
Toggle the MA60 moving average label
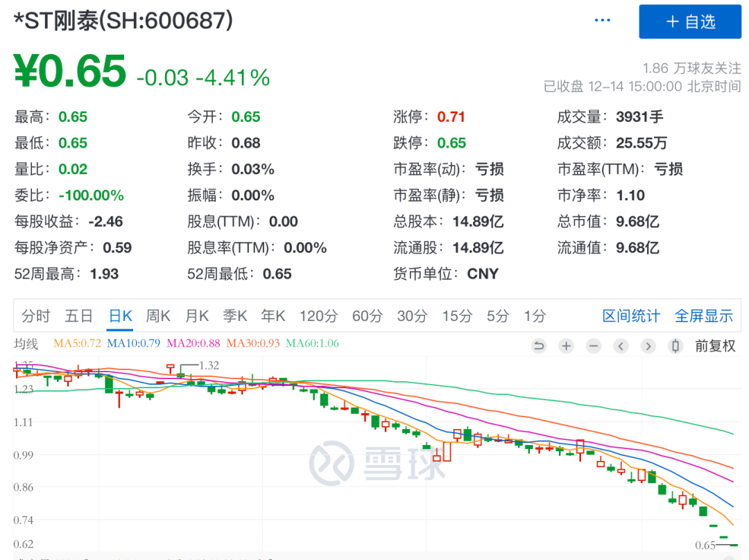[x=312, y=343]
